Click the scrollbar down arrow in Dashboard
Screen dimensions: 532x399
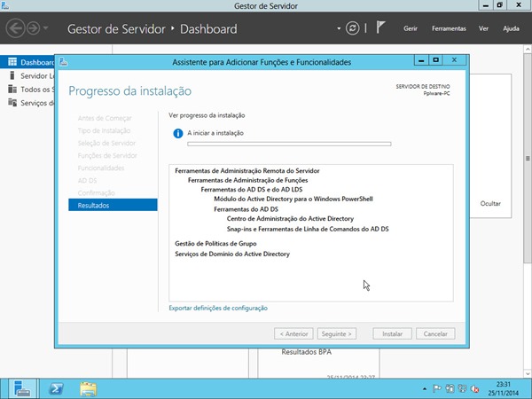coord(528,373)
